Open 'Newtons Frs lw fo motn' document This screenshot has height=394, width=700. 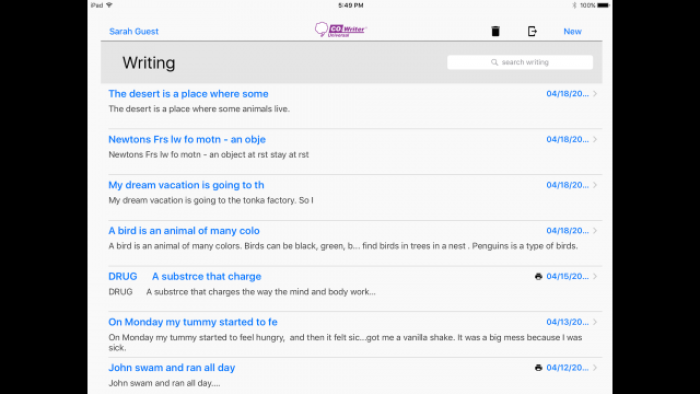click(187, 139)
